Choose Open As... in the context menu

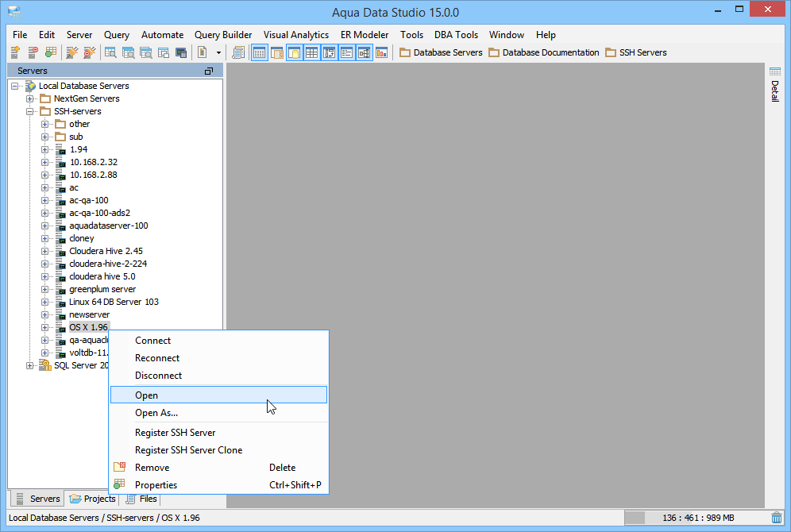[x=219, y=412]
